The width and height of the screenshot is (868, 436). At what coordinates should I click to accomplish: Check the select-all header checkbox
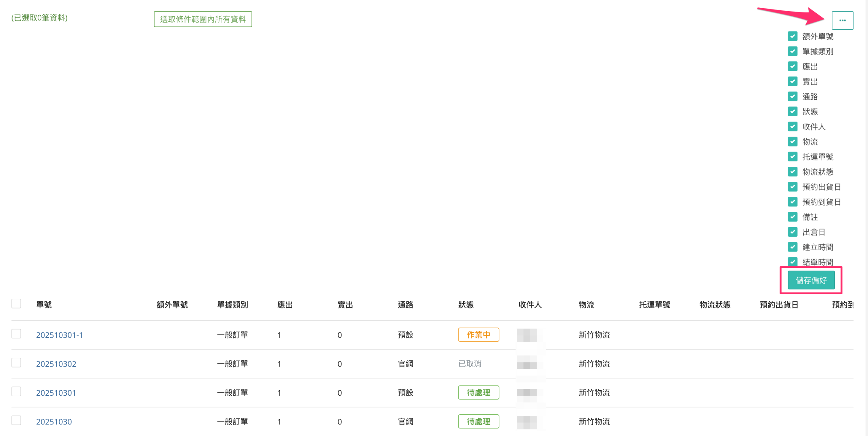(16, 303)
